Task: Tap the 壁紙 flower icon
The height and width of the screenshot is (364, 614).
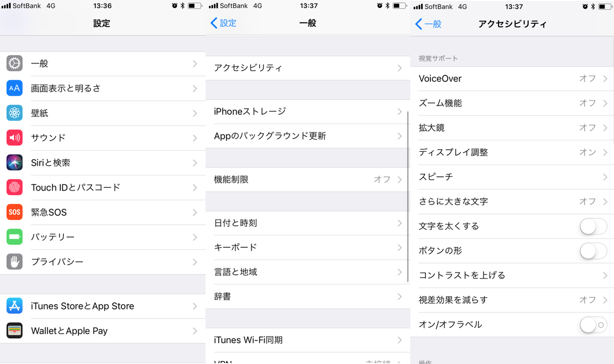Action: (15, 113)
